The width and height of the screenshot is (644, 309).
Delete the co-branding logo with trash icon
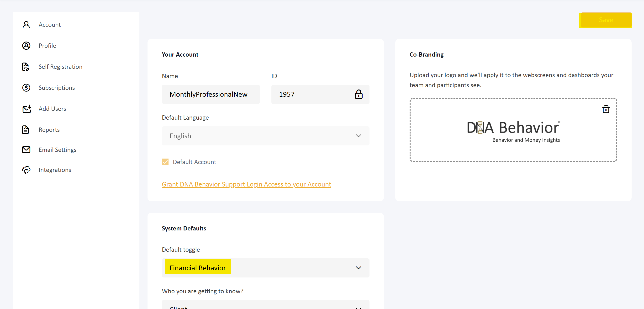click(x=606, y=109)
